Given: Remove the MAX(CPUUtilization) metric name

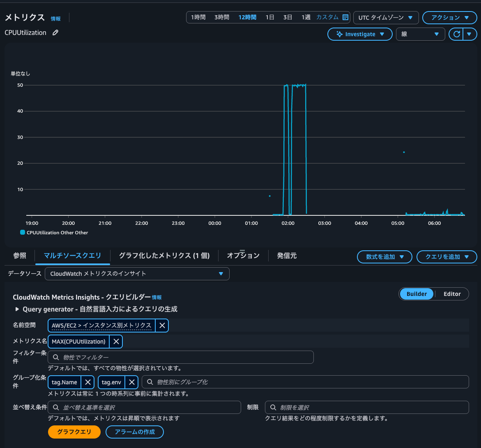Looking at the screenshot, I should coord(116,342).
